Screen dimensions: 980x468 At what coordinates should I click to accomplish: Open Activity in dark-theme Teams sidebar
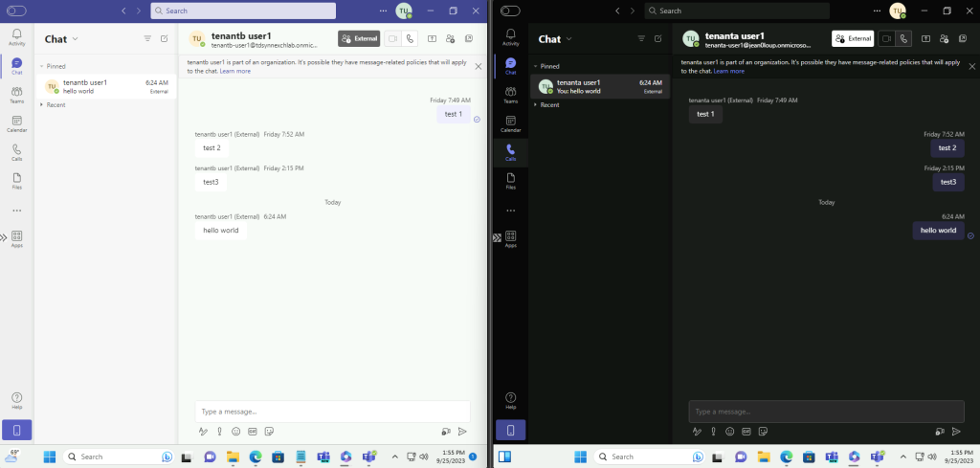[511, 37]
